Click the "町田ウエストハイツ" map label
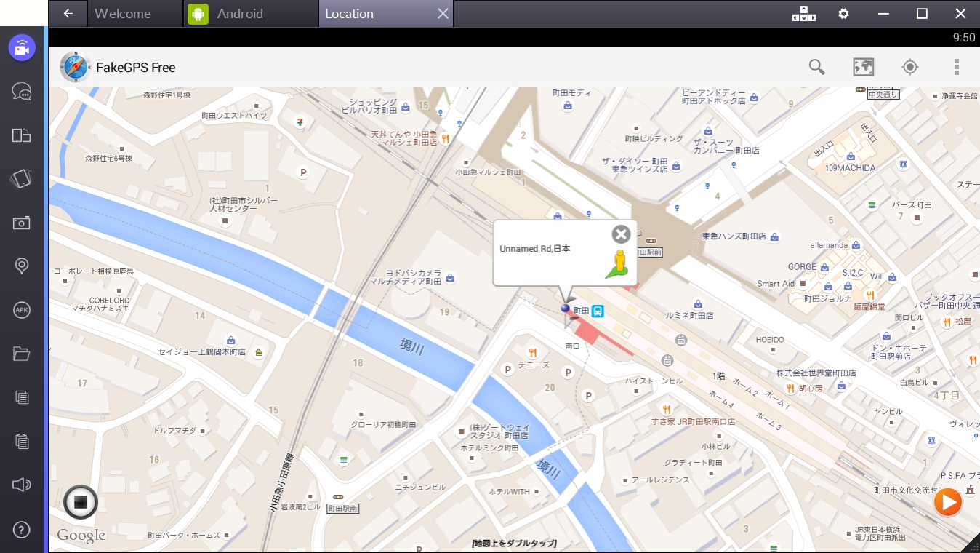Image resolution: width=980 pixels, height=553 pixels. [x=235, y=116]
